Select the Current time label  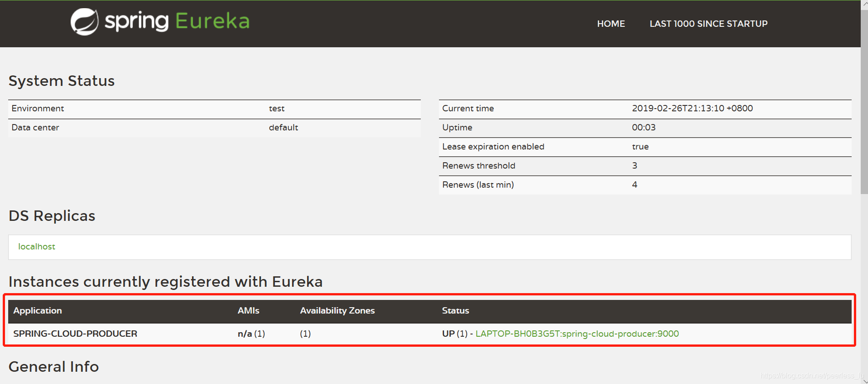point(468,108)
